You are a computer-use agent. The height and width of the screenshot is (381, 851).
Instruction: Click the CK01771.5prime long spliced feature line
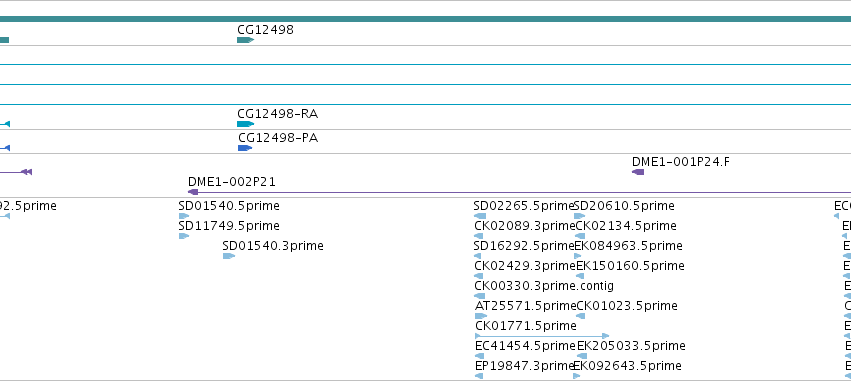(x=542, y=336)
